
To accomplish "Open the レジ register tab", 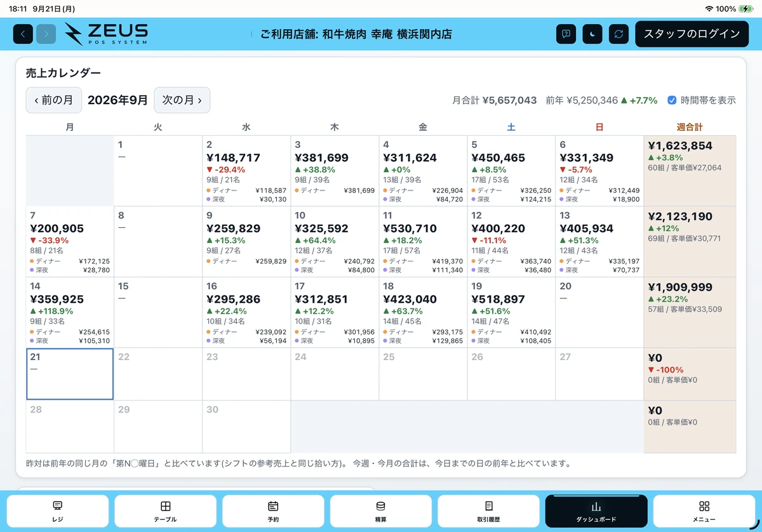I will click(58, 511).
